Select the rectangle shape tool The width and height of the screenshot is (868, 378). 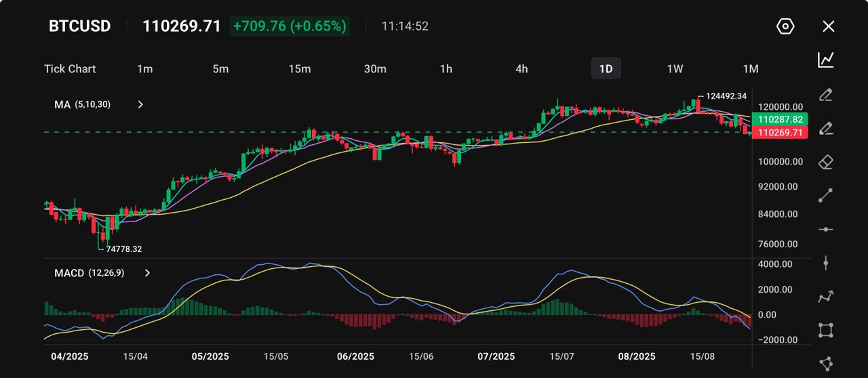(x=825, y=331)
